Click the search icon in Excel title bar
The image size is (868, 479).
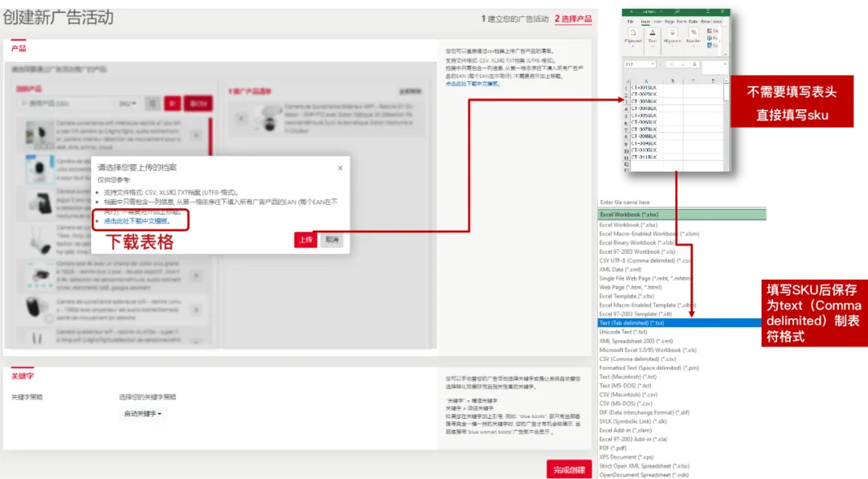click(677, 11)
